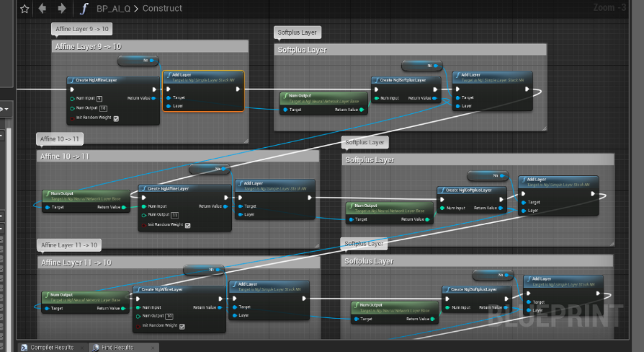Switch to the Find Results tab
The height and width of the screenshot is (352, 644).
point(118,348)
